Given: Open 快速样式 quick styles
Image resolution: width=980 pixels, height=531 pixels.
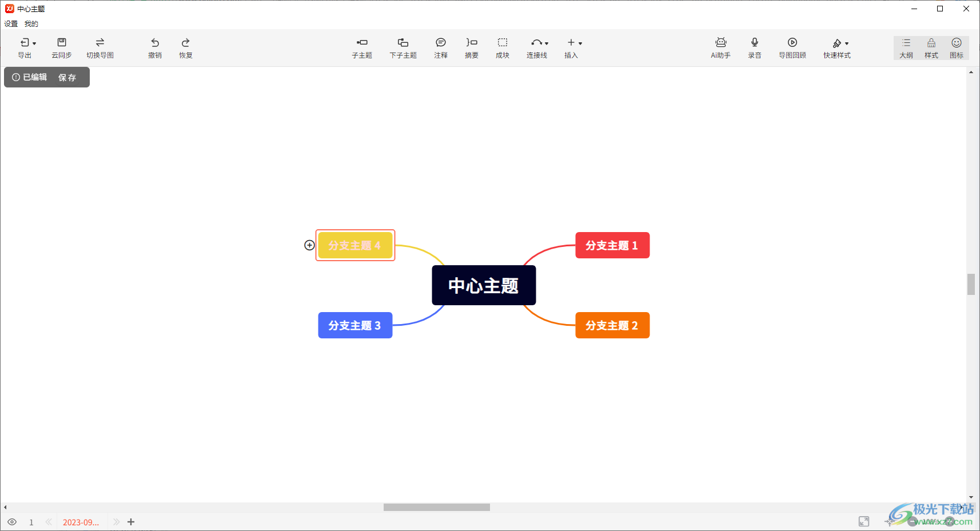Looking at the screenshot, I should point(837,48).
